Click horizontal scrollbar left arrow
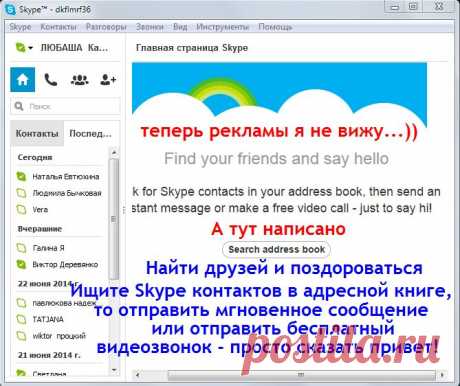The width and height of the screenshot is (460, 386). point(137,375)
